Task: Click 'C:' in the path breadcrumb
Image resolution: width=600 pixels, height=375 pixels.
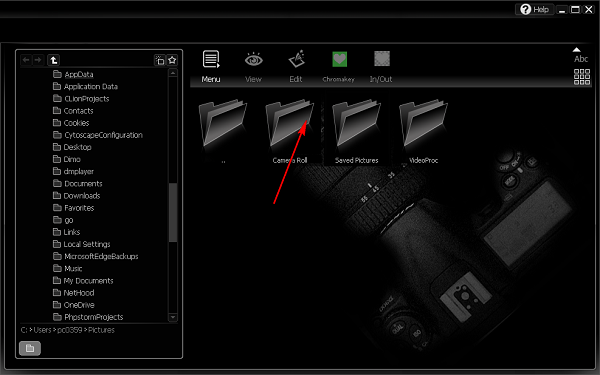Action: point(24,330)
